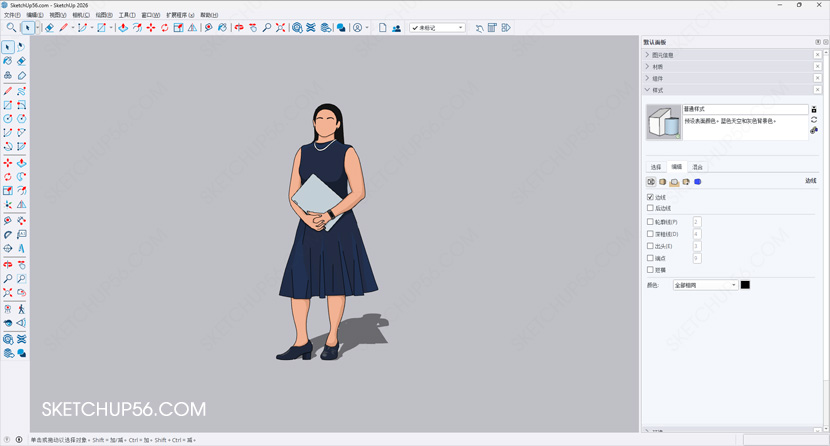Click the 普通样式 style name field
This screenshot has height=446, width=830.
click(745, 109)
